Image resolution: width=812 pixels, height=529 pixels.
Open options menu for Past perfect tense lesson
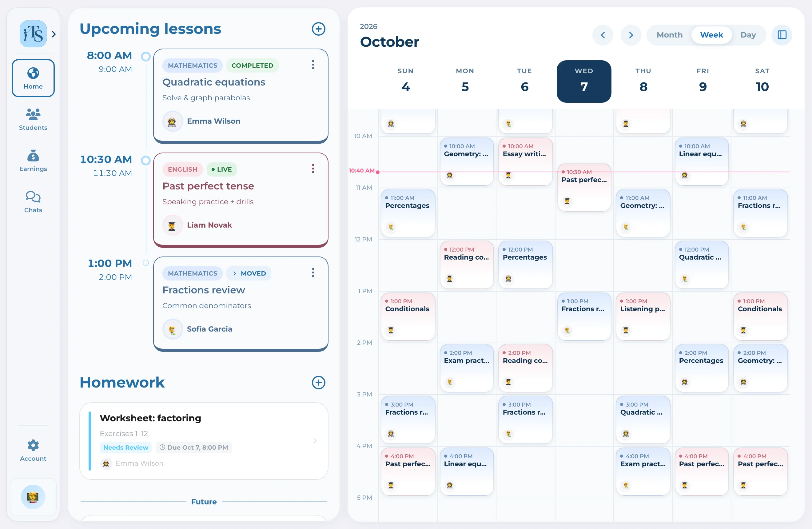[x=313, y=169]
